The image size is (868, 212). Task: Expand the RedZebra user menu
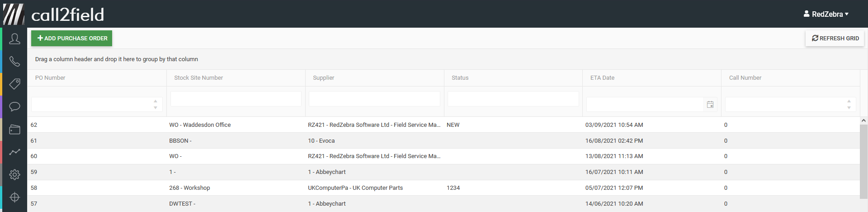(826, 14)
